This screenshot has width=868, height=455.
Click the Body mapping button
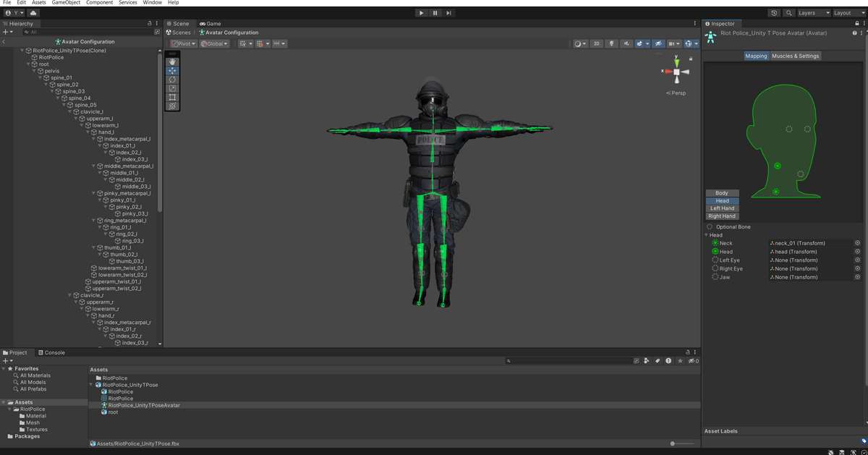click(x=722, y=193)
